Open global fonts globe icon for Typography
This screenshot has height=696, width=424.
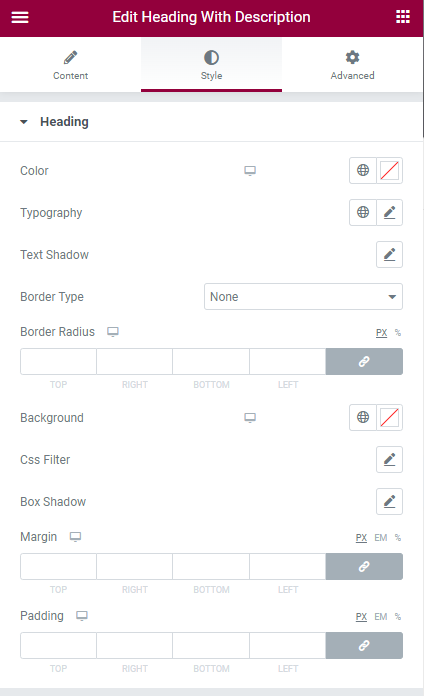pos(363,212)
